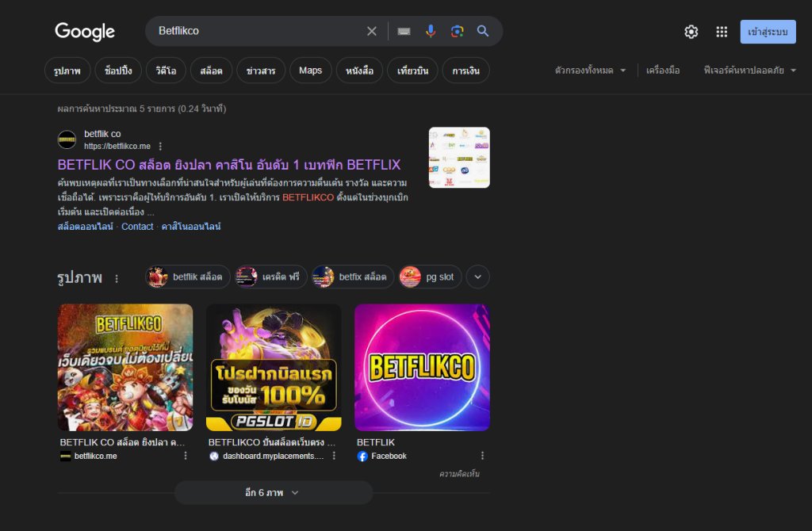The height and width of the screenshot is (531, 812).
Task: Open the สล็อตออนไลน์ sitelink
Action: pyautogui.click(x=86, y=226)
